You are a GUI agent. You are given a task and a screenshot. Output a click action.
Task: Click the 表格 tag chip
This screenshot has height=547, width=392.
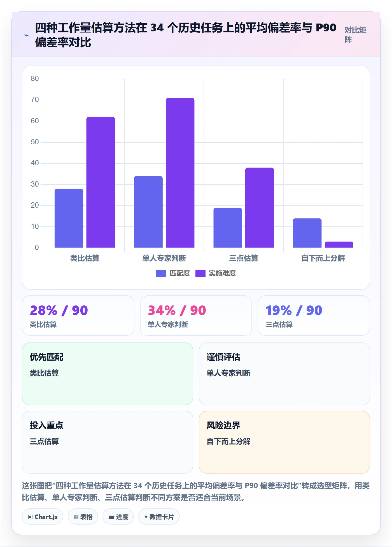pos(83,516)
